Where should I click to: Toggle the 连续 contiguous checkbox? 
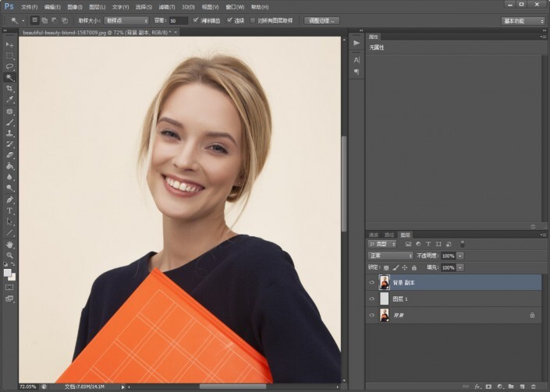[229, 20]
